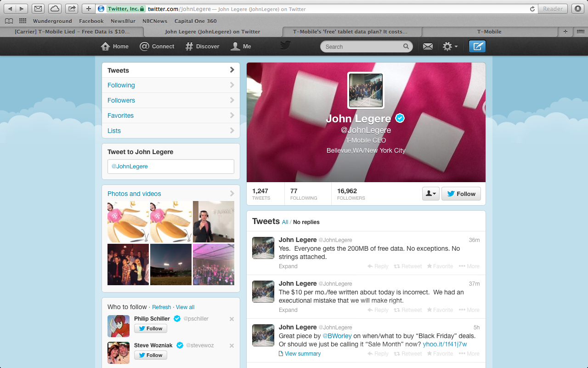Open user actions dropdown beside Follow
This screenshot has height=368, width=588.
tap(431, 194)
